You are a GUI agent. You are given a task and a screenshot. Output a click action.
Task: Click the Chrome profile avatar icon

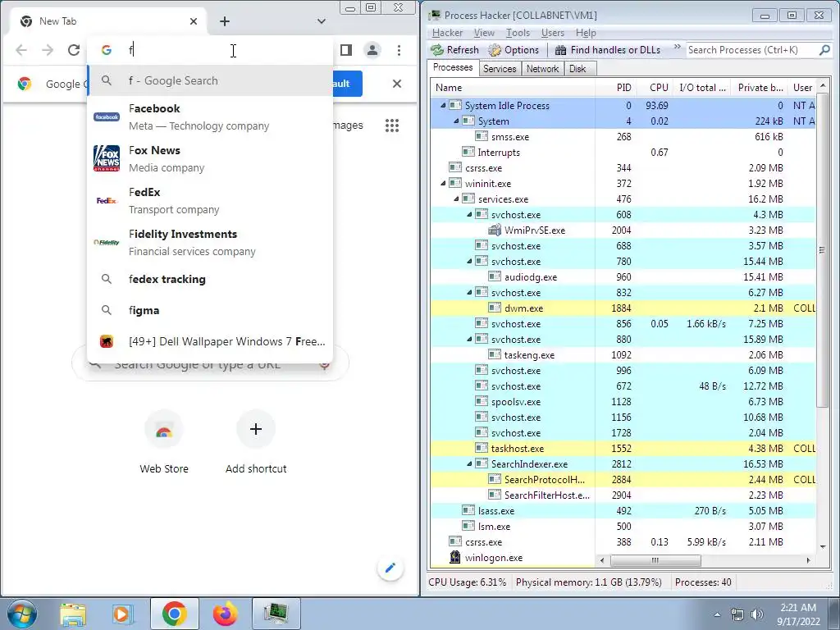coord(372,50)
